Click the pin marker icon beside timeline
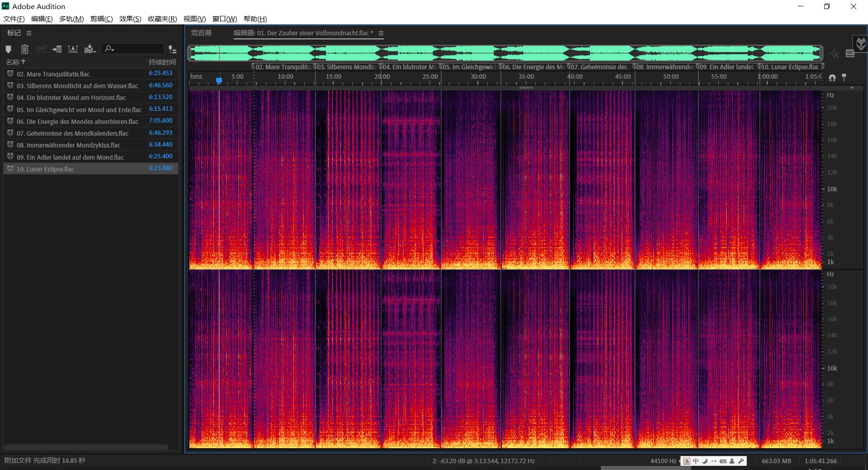Viewport: 868px width, 470px height. coord(844,77)
